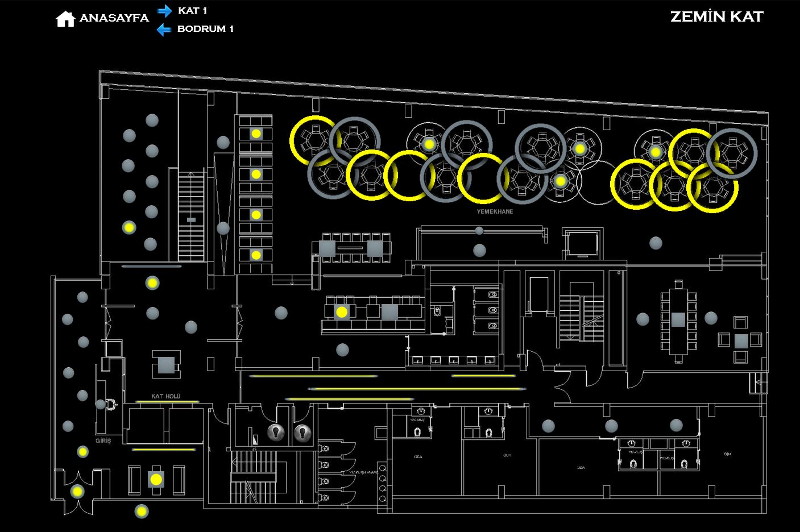
Task: Toggle the lit lamp in the second booth from the top
Action: 256,174
